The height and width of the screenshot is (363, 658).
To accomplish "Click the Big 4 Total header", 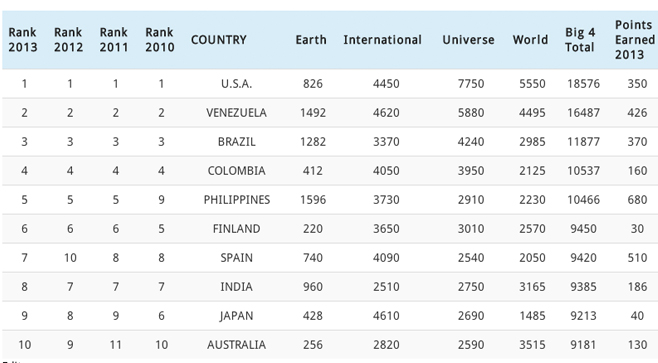I will [x=580, y=40].
